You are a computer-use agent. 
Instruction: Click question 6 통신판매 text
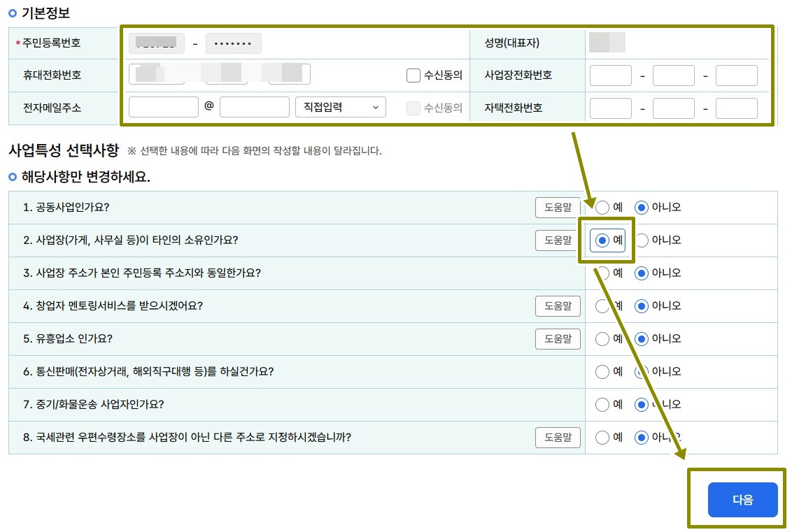pos(148,371)
